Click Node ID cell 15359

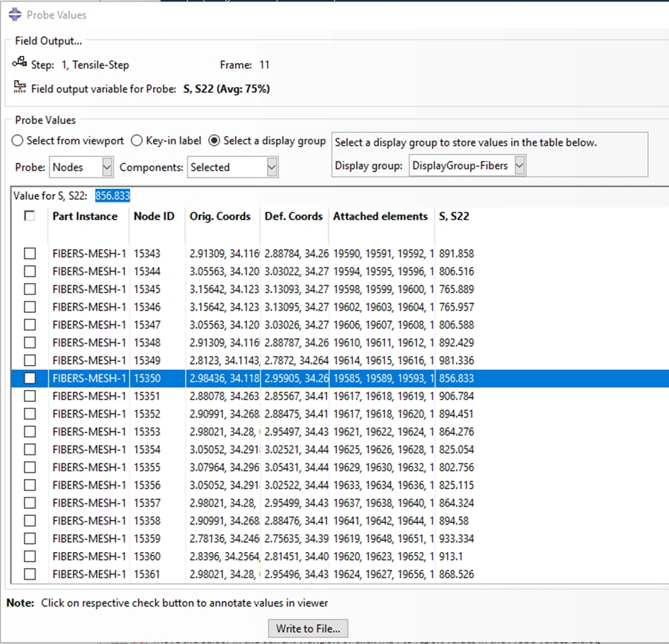pyautogui.click(x=147, y=539)
